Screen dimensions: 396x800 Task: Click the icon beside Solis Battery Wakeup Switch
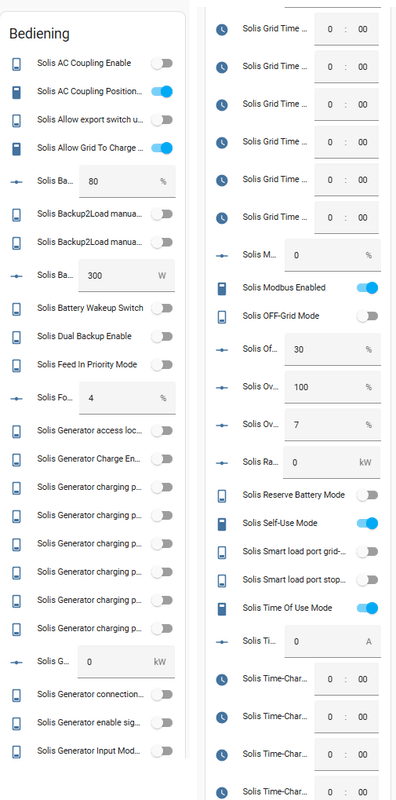click(17, 309)
